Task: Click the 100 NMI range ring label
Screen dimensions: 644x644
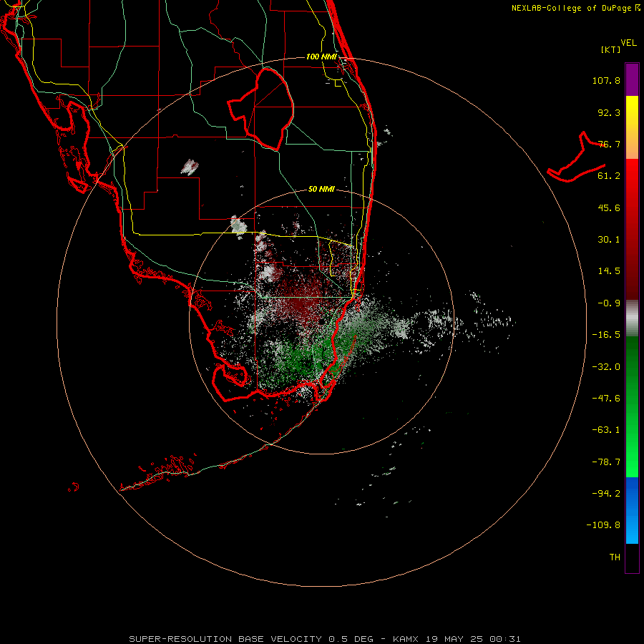Action: pyautogui.click(x=321, y=57)
